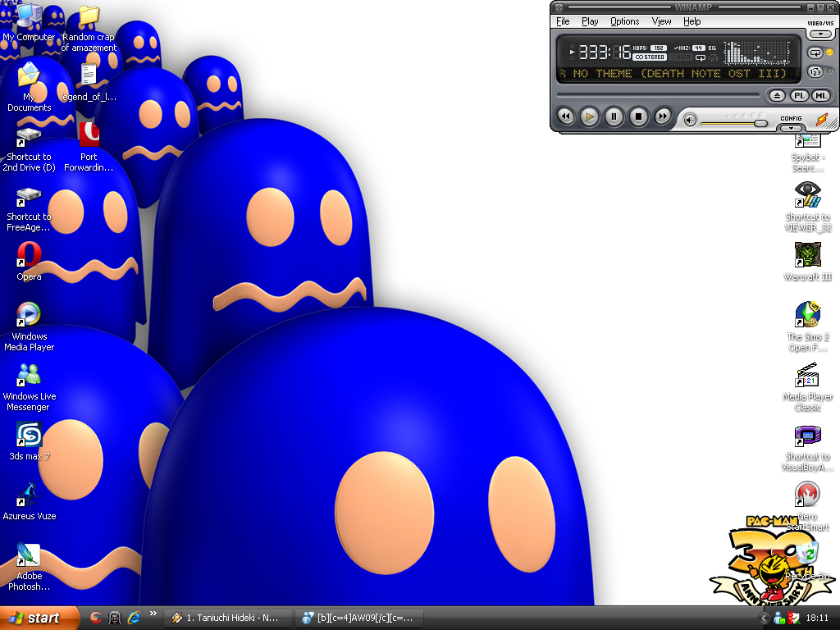The image size is (840, 630).
Task: Open the Winamp View menu
Action: 661,21
